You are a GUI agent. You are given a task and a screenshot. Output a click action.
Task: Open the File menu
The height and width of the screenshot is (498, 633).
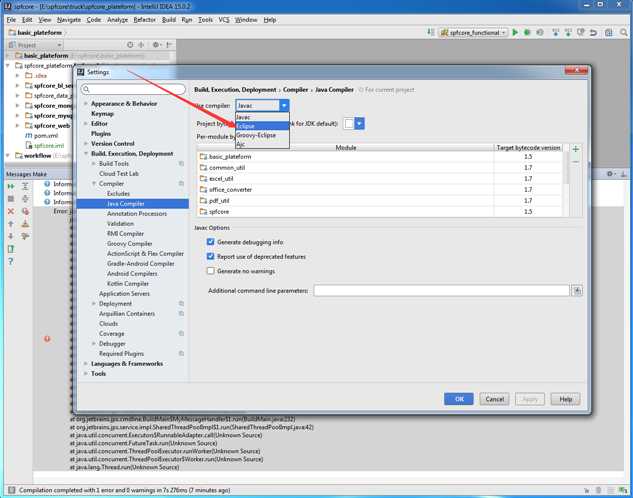click(x=11, y=19)
